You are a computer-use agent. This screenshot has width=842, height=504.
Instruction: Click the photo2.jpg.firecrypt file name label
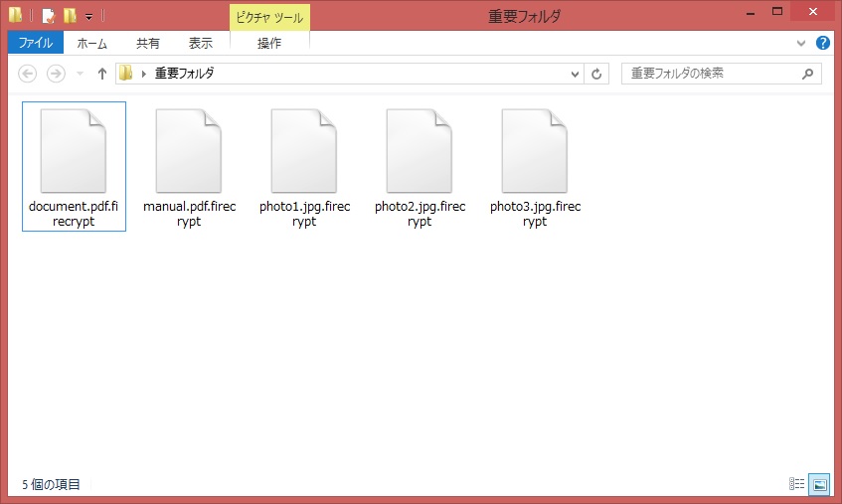420,214
